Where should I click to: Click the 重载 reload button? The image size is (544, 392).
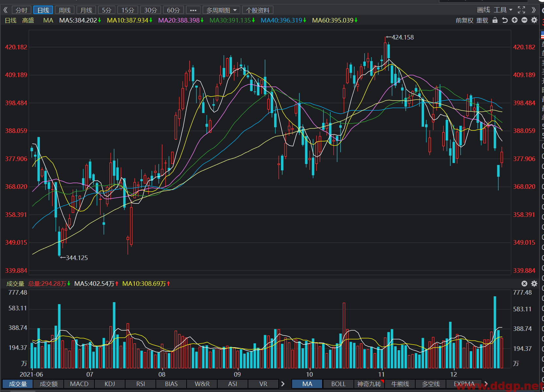pos(482,20)
